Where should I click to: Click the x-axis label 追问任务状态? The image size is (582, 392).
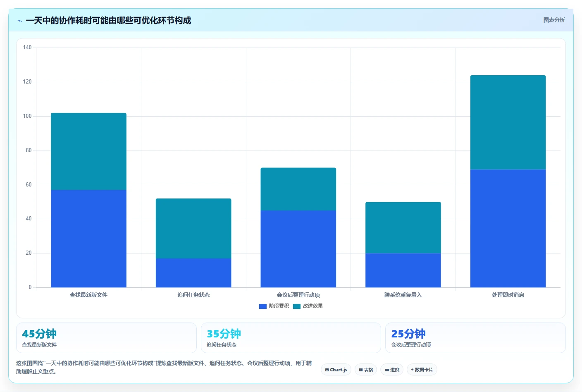193,295
